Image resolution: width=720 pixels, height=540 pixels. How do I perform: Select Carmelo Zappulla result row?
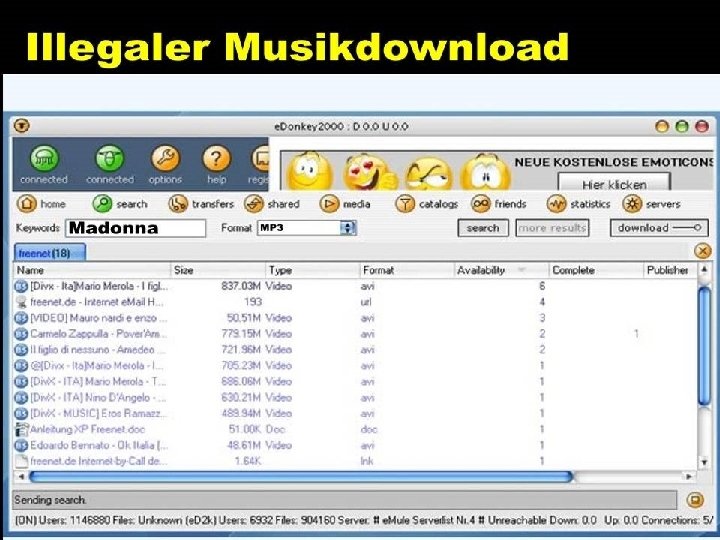coord(355,334)
